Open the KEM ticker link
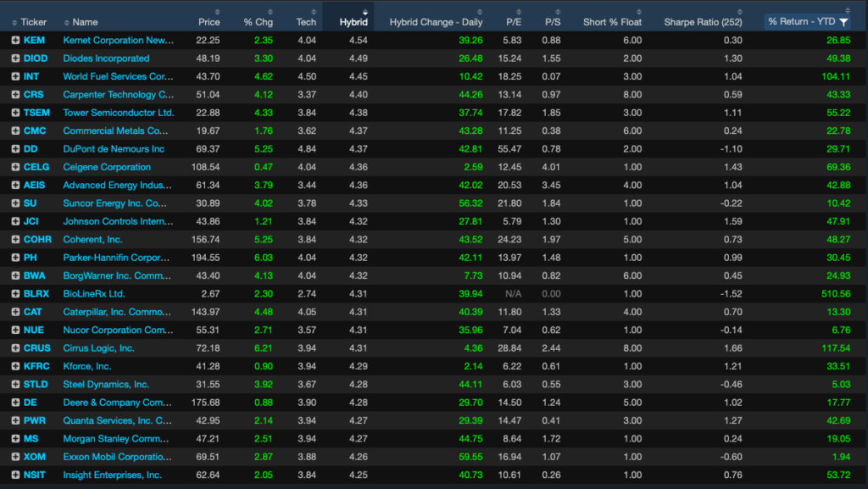The image size is (868, 489). coord(34,41)
